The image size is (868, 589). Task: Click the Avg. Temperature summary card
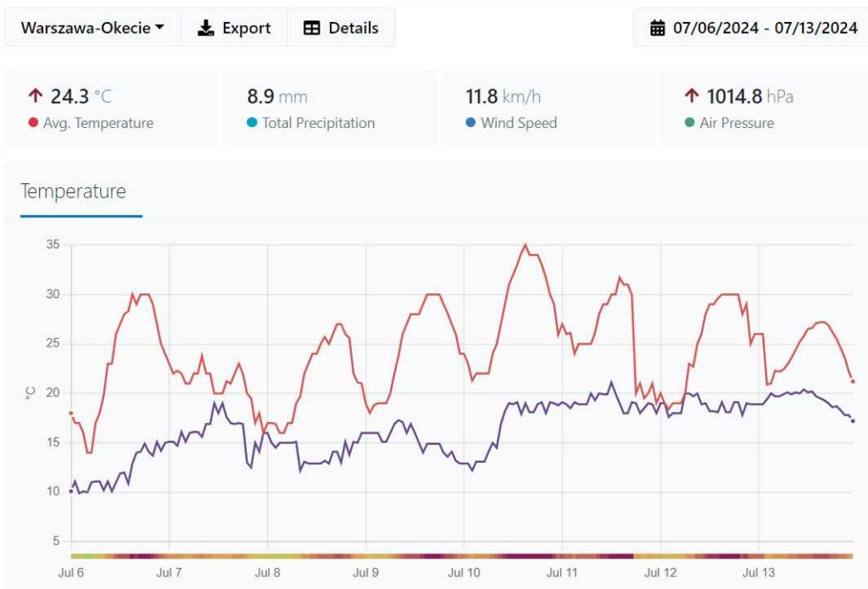(110, 108)
